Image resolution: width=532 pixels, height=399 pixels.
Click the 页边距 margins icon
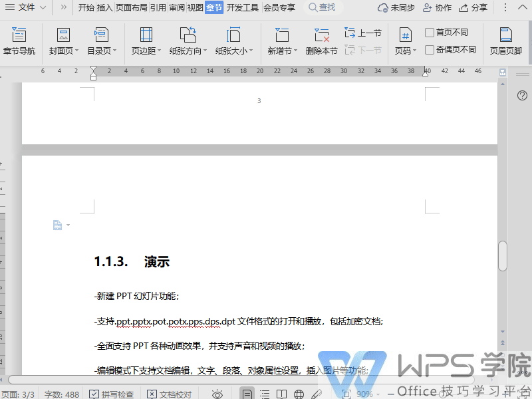(146, 35)
